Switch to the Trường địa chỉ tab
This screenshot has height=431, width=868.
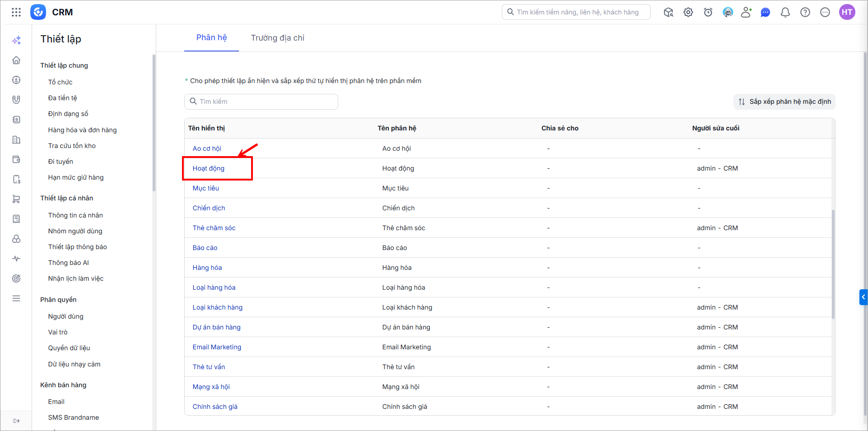278,38
